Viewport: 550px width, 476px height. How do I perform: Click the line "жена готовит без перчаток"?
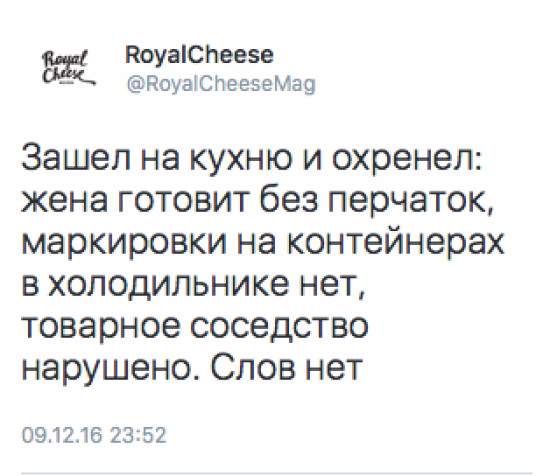click(x=257, y=201)
